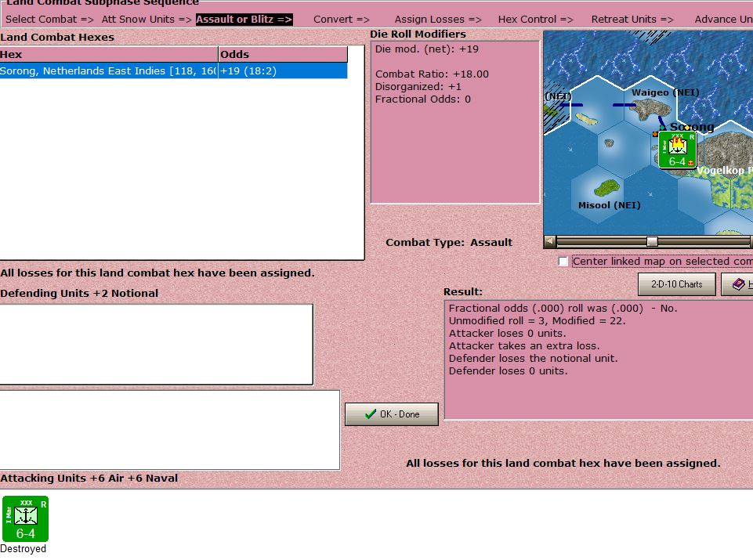753x560 pixels.
Task: Click the Fractional Odds: 0 modifier line
Action: click(x=422, y=99)
